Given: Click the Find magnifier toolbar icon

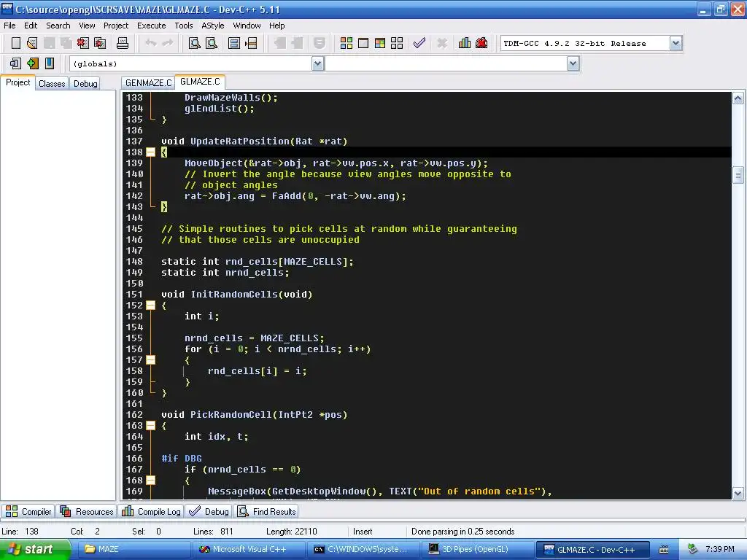Looking at the screenshot, I should [x=194, y=43].
